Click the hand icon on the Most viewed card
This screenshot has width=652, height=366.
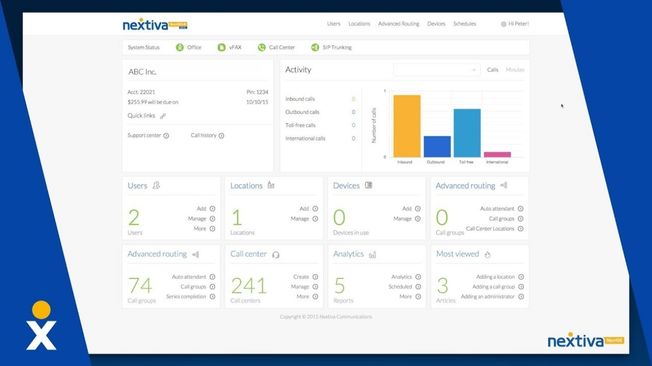[x=487, y=255]
